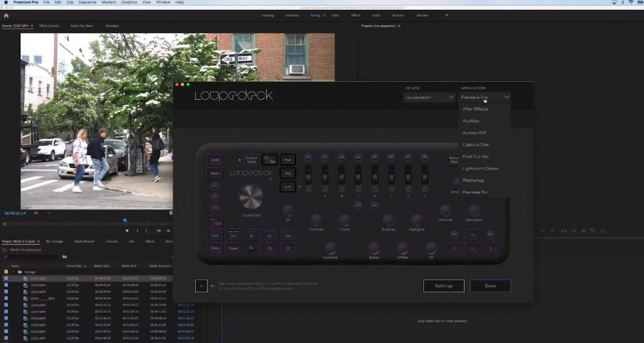Click the Redo key on the Loupedeck layout

point(215,173)
